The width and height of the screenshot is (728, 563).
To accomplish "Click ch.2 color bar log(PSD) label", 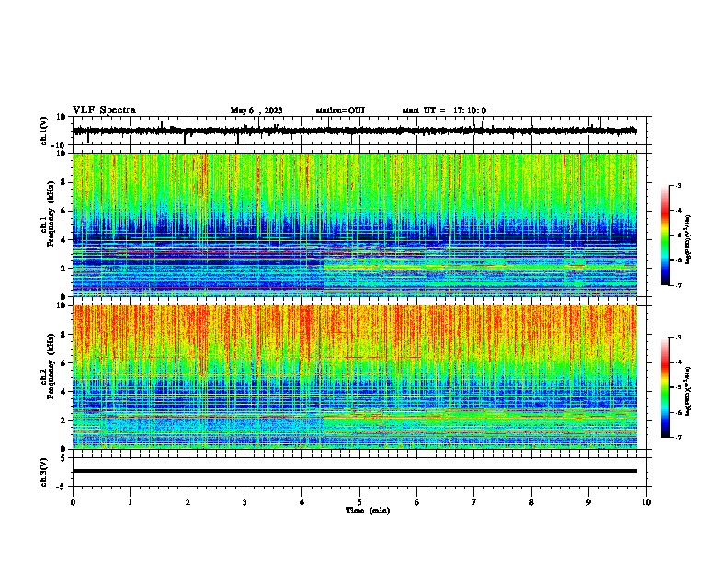I will 688,391.
